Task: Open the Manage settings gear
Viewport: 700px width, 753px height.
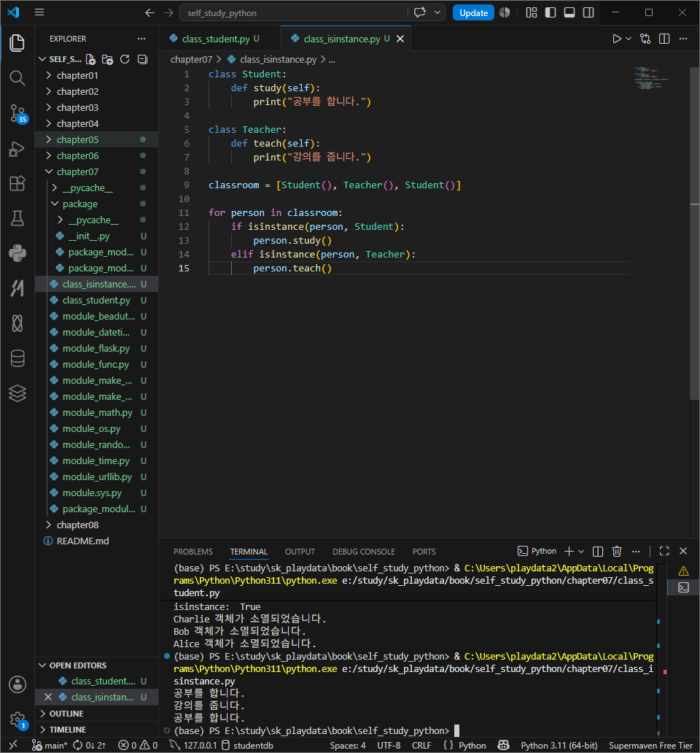Action: 17,719
